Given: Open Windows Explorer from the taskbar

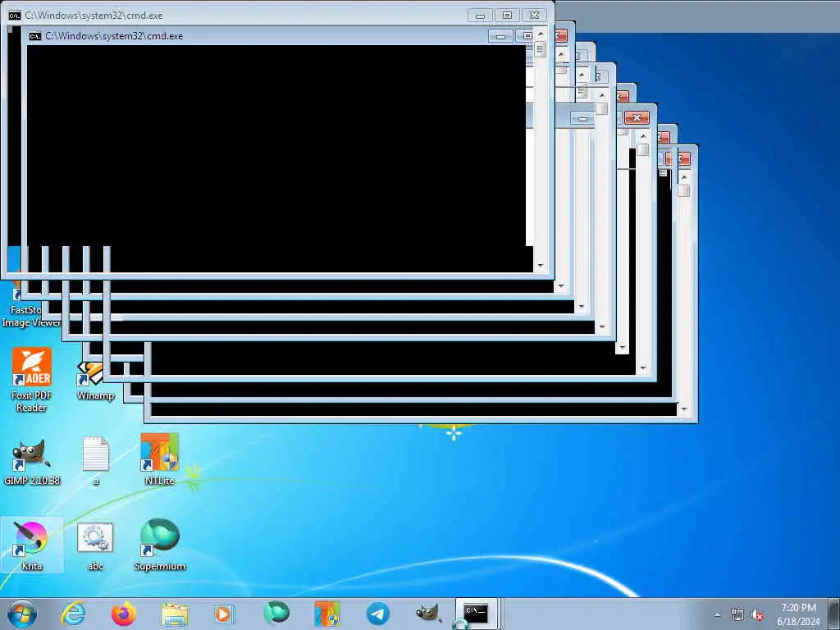Looking at the screenshot, I should (175, 614).
